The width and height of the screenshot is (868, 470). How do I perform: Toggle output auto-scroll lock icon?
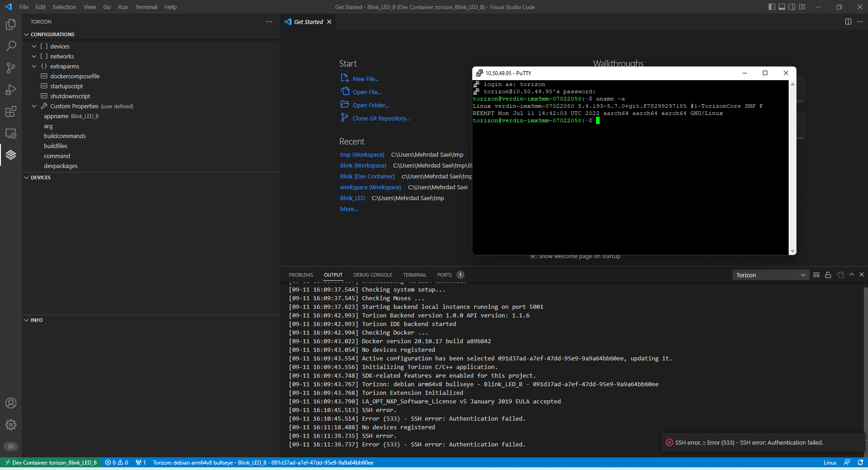click(x=828, y=275)
